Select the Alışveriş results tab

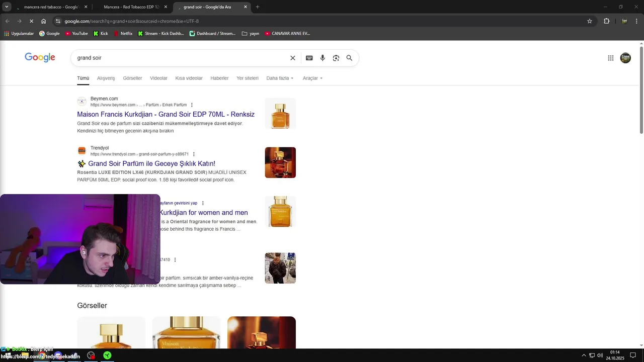106,78
